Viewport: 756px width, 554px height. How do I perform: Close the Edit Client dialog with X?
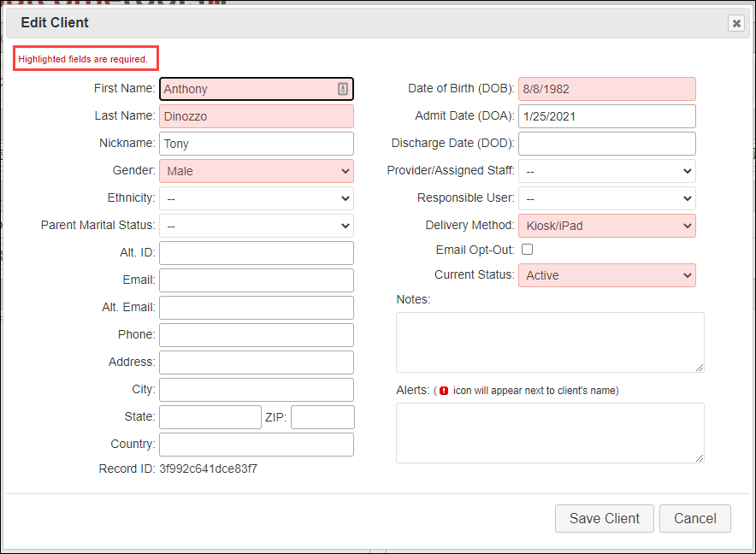pyautogui.click(x=736, y=23)
